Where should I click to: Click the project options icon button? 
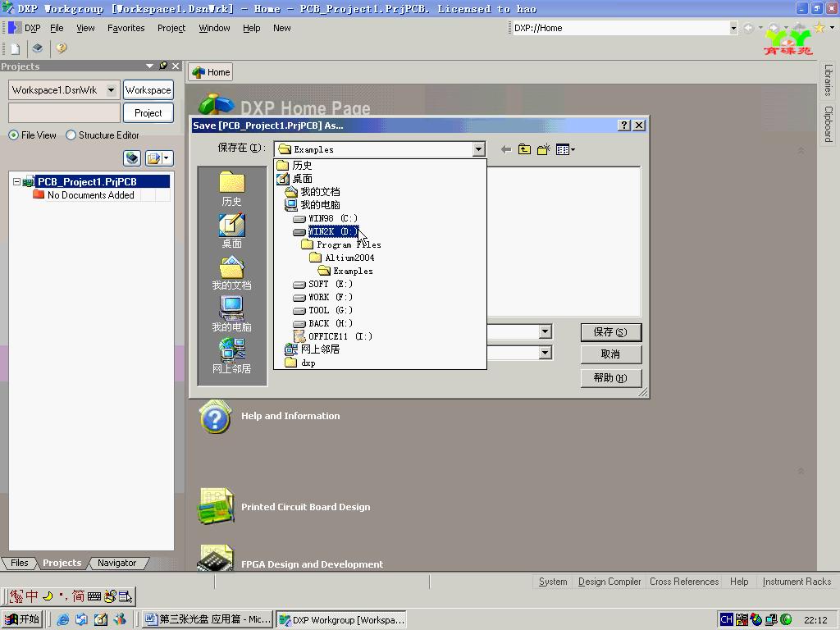point(153,158)
